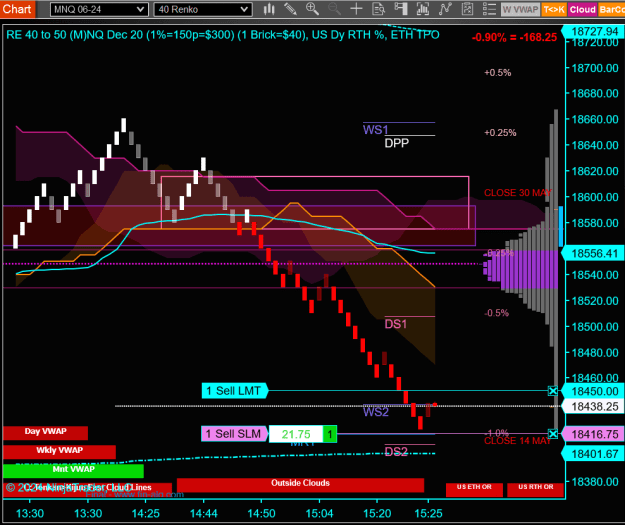Toggle the T<>K button
Viewport: 625px width, 525px height.
(x=554, y=10)
